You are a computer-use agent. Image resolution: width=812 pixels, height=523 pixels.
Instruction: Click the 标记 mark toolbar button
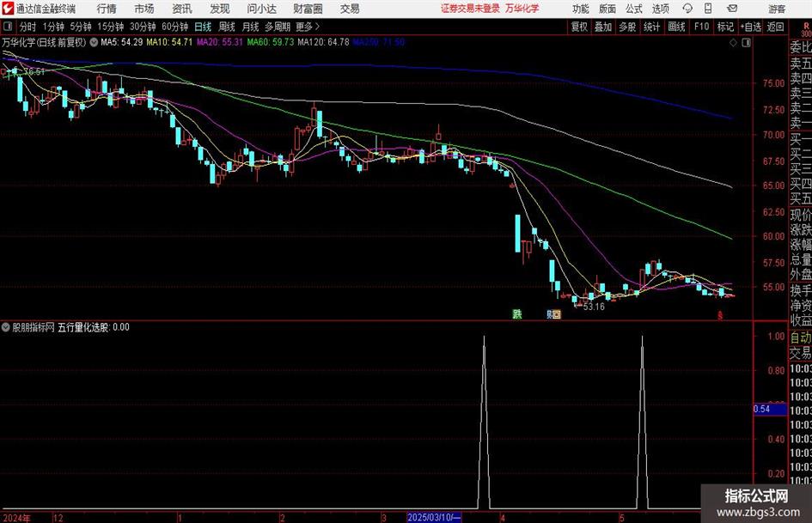(725, 27)
